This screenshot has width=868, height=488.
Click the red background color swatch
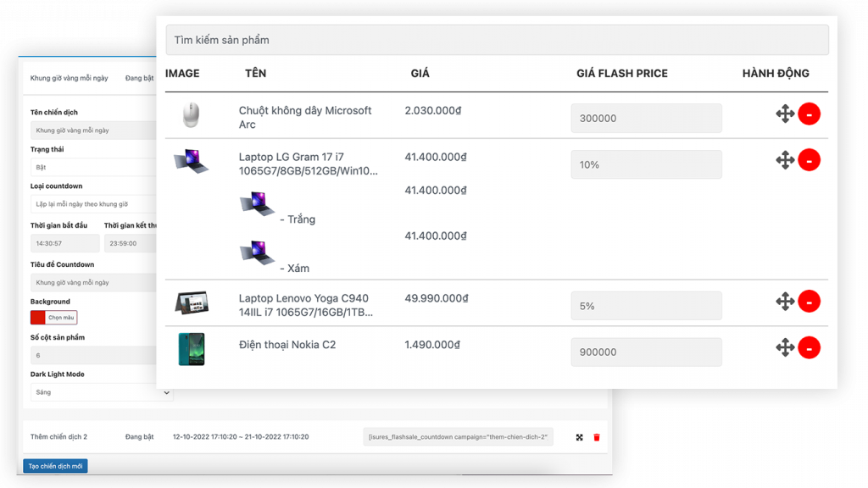click(38, 318)
